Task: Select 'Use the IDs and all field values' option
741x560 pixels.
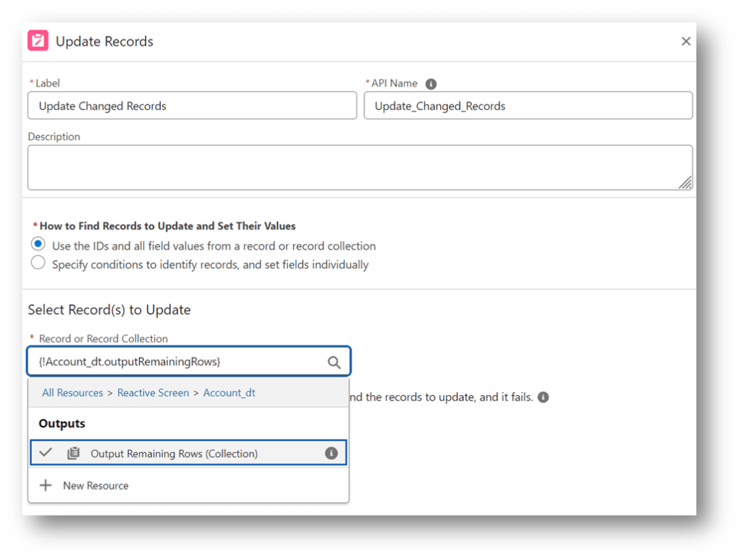Action: pos(38,245)
